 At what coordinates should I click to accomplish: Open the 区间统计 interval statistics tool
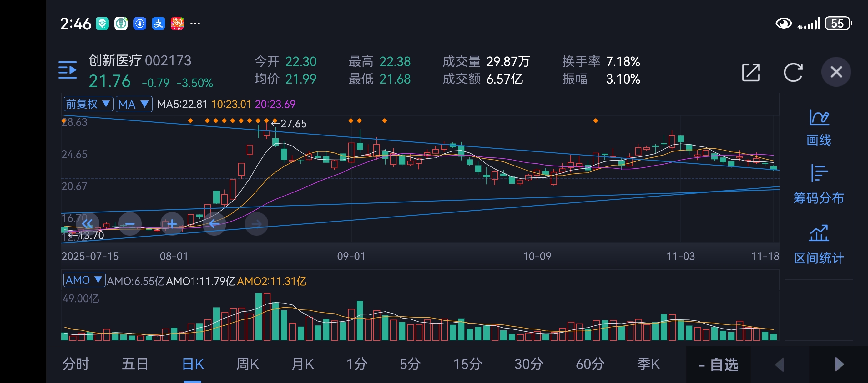pos(819,245)
